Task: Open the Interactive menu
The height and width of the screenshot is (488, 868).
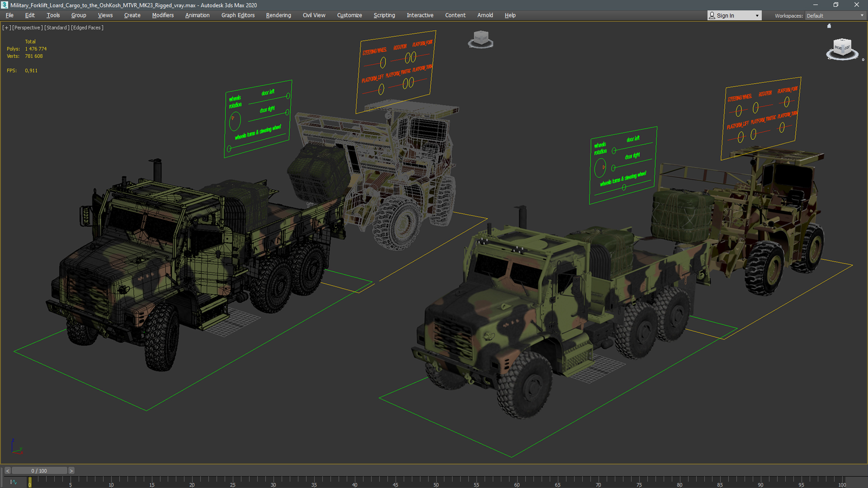Action: coord(420,15)
